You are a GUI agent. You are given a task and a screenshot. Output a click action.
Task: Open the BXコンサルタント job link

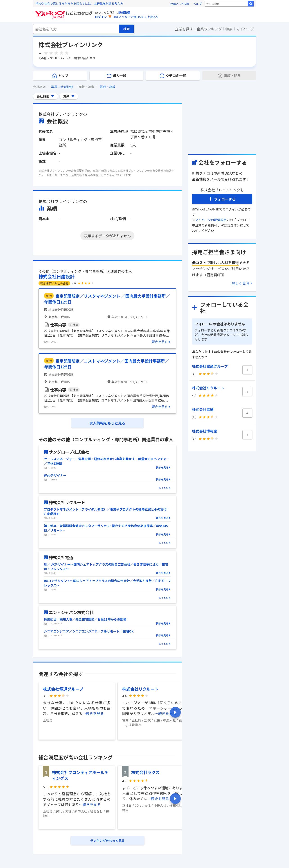tap(107, 583)
